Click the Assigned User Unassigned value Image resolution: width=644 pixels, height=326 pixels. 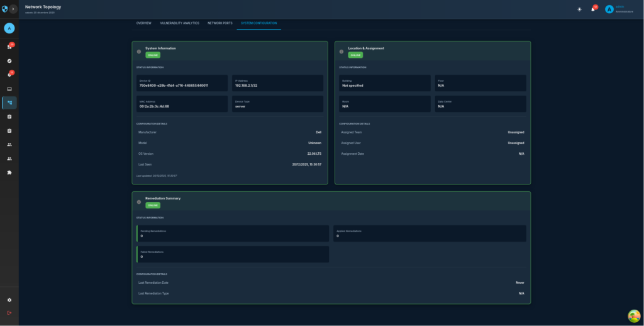coord(516,143)
